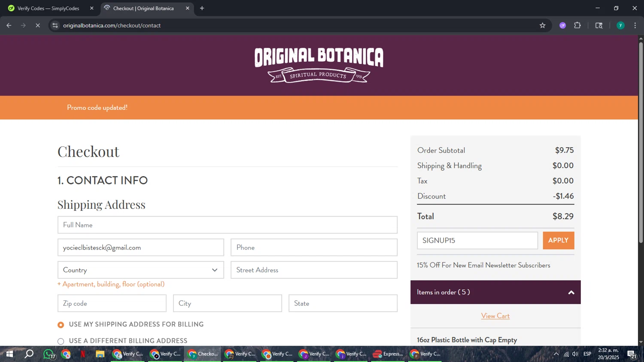Open WhatsApp from the taskbar
This screenshot has height=362, width=644.
point(49,354)
